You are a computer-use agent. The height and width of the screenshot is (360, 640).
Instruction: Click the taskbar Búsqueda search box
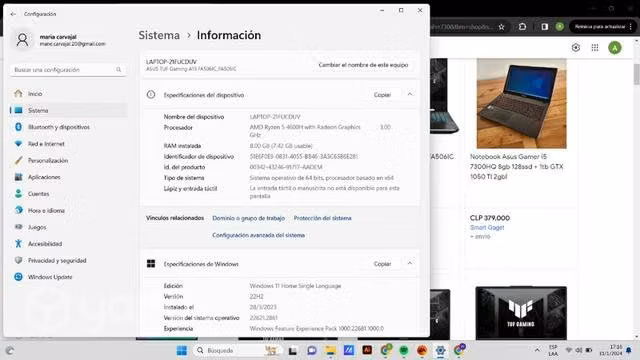tap(238, 351)
